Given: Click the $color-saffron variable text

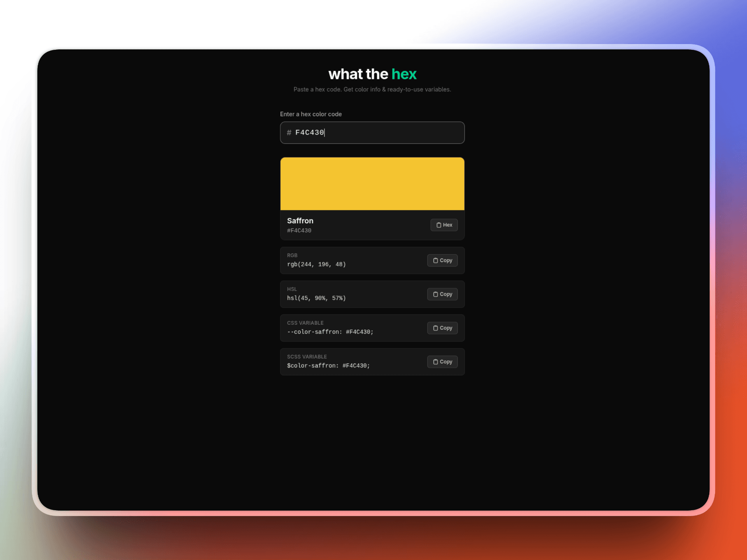Looking at the screenshot, I should 328,366.
